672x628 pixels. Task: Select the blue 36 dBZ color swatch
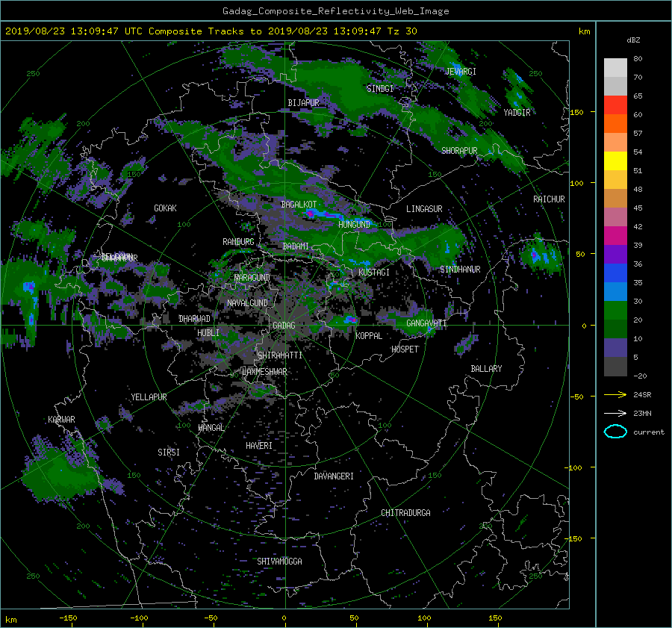(x=615, y=273)
